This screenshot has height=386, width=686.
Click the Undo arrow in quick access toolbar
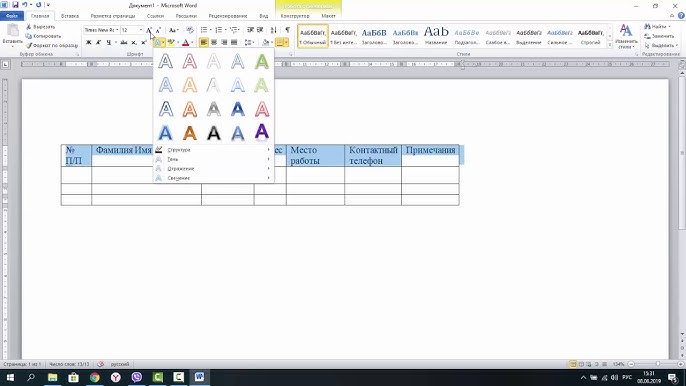click(25, 5)
